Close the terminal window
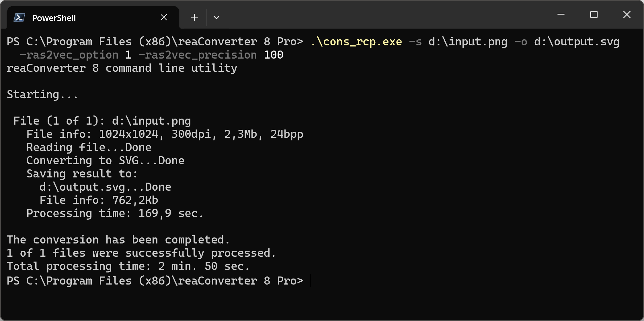 627,14
